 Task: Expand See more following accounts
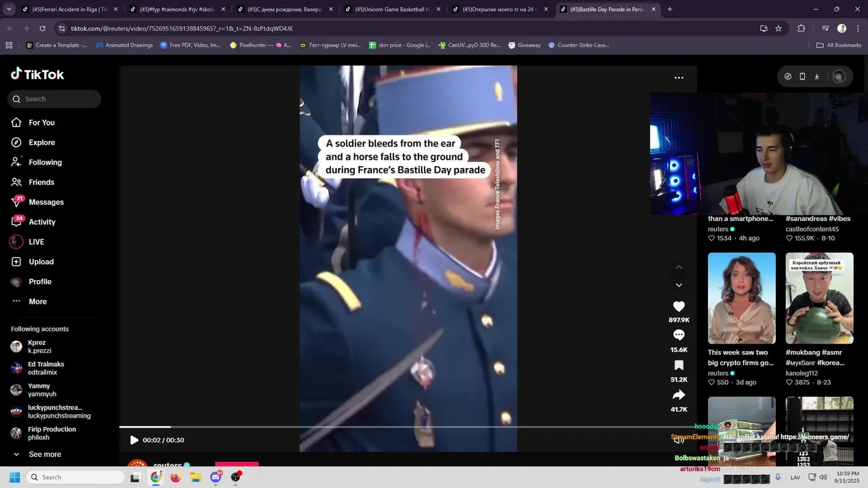click(x=37, y=455)
